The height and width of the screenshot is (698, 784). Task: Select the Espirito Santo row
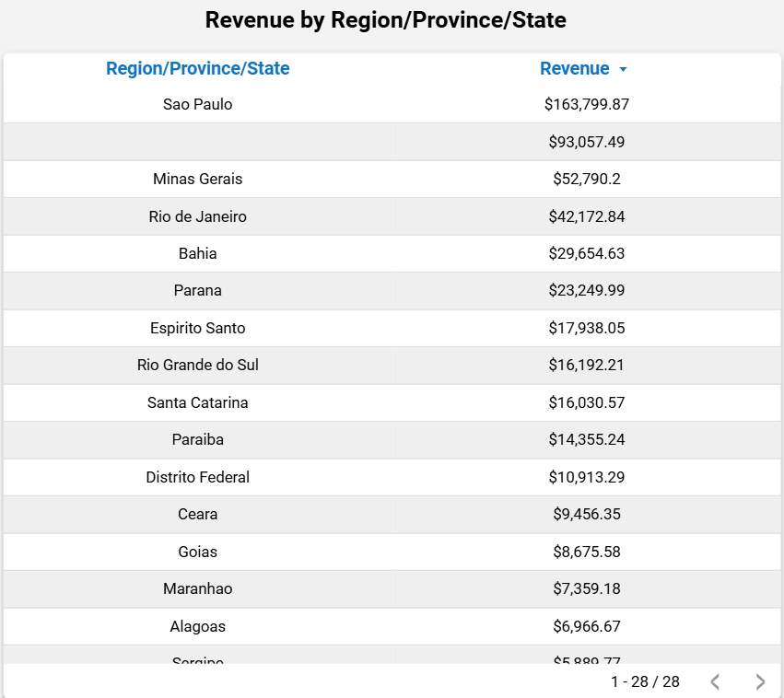[197, 328]
